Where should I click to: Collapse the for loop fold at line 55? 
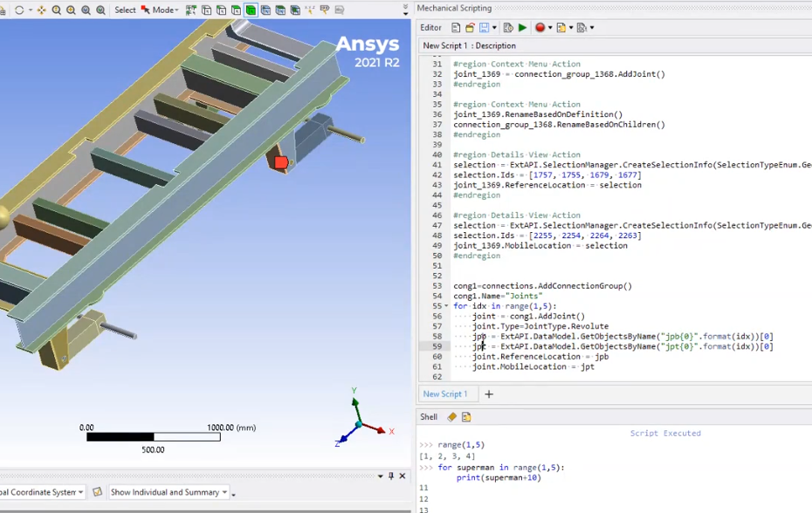[446, 306]
